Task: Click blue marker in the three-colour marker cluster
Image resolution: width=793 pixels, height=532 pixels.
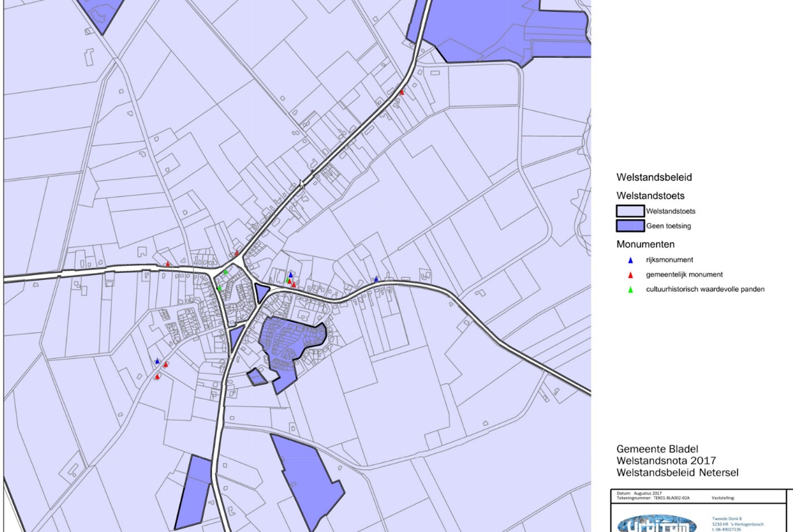Action: click(x=290, y=275)
